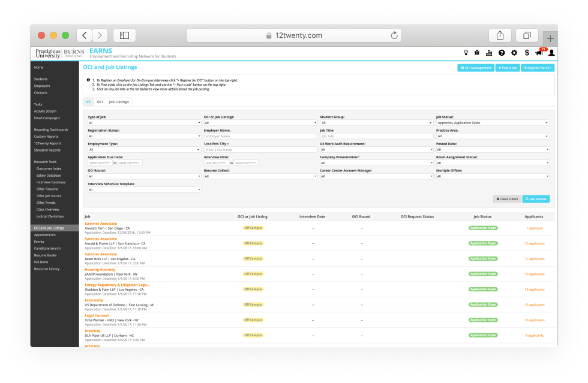Open the Company Presentation dropdown

(x=377, y=163)
